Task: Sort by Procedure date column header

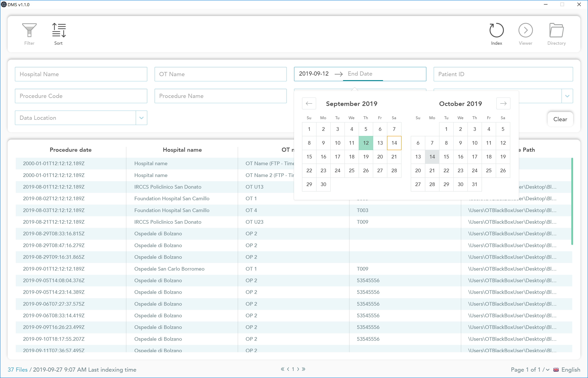Action: pyautogui.click(x=71, y=150)
